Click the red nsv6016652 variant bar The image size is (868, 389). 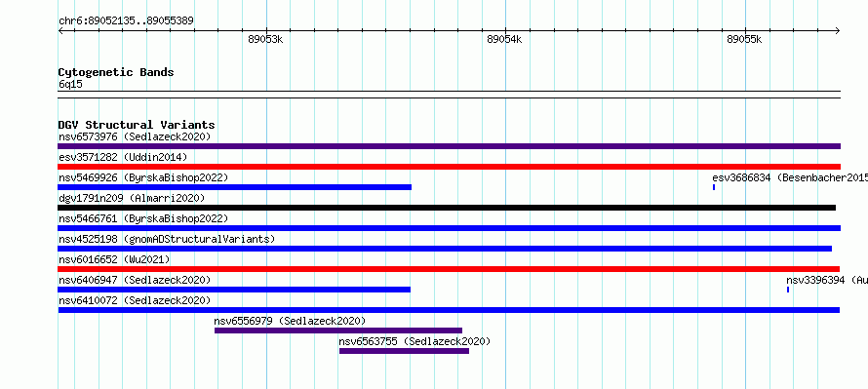(x=449, y=269)
